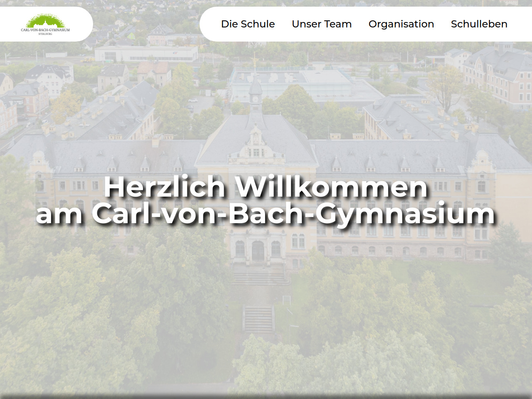Click the small Stollberg text under logo
532x399 pixels.
click(45, 34)
